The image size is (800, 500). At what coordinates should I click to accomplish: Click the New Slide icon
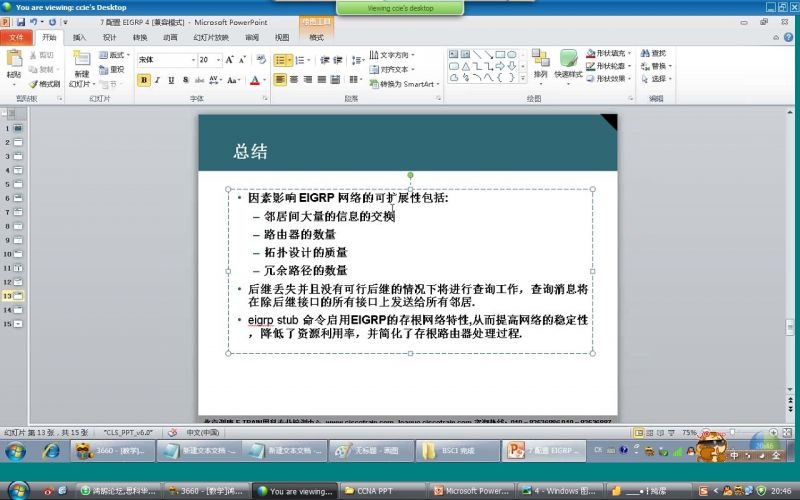81,59
